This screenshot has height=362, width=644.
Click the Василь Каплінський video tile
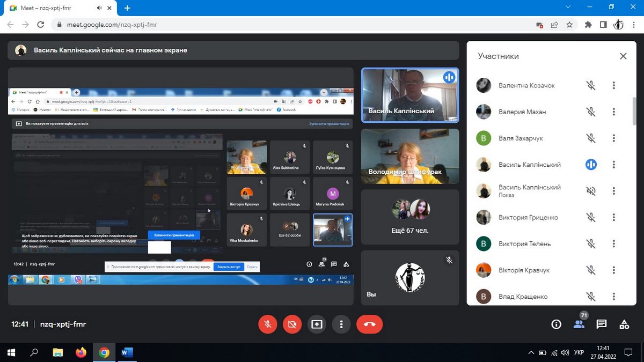410,95
